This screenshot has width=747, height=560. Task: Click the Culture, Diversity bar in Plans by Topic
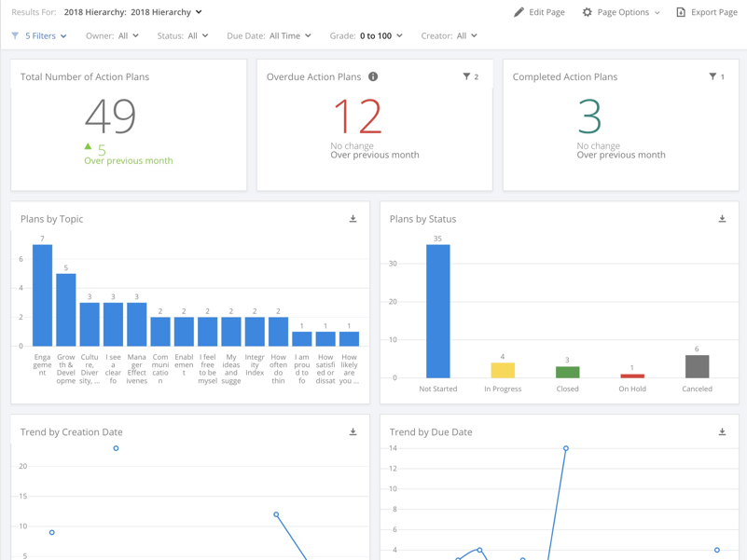coord(90,324)
